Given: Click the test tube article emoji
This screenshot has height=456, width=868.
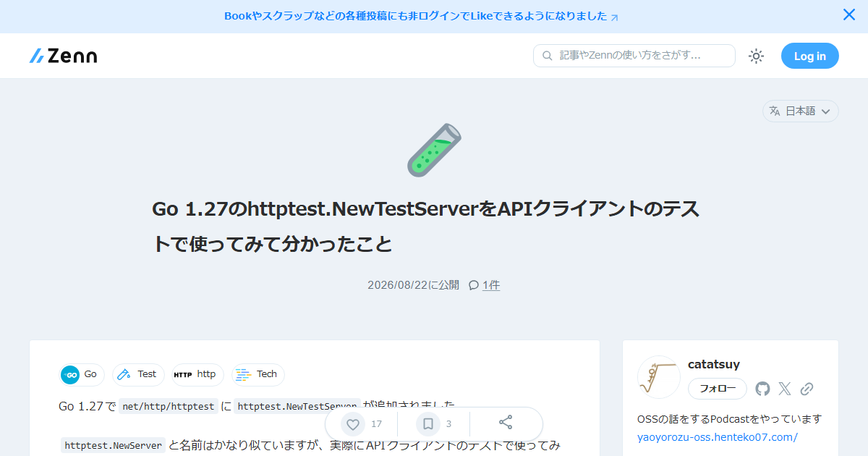Looking at the screenshot, I should point(434,150).
